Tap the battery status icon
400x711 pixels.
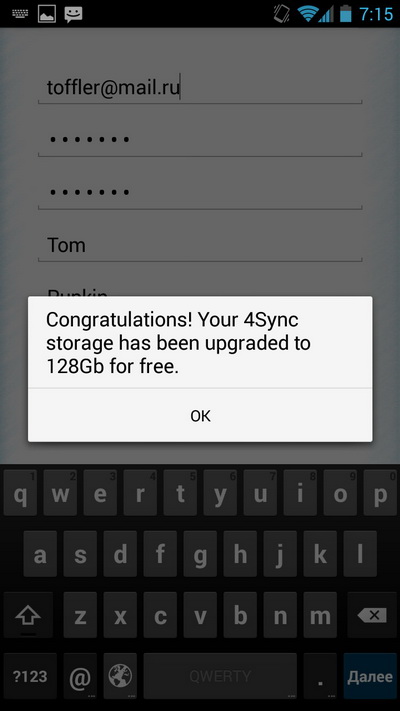click(x=346, y=14)
